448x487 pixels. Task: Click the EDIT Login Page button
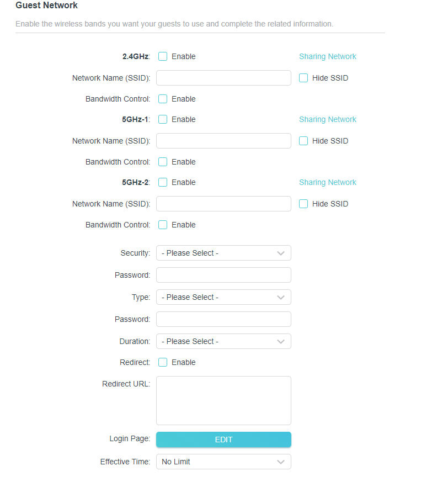click(223, 440)
